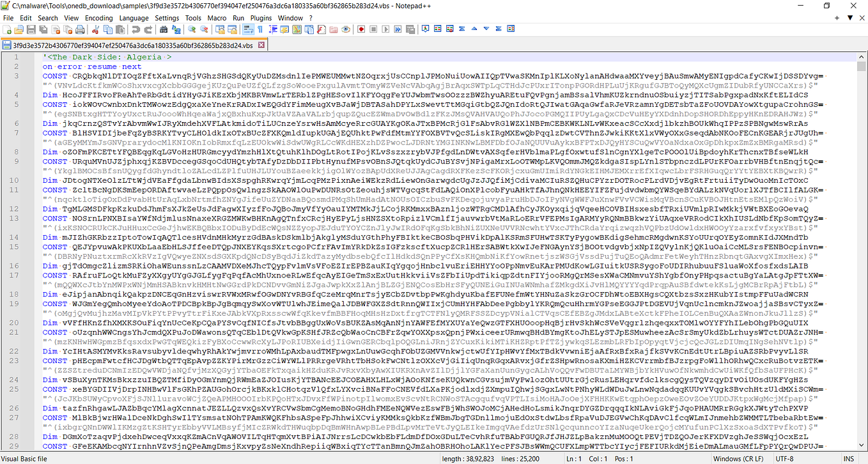The height and width of the screenshot is (464, 868).
Task: Open the Macro menu
Action: [x=217, y=18]
